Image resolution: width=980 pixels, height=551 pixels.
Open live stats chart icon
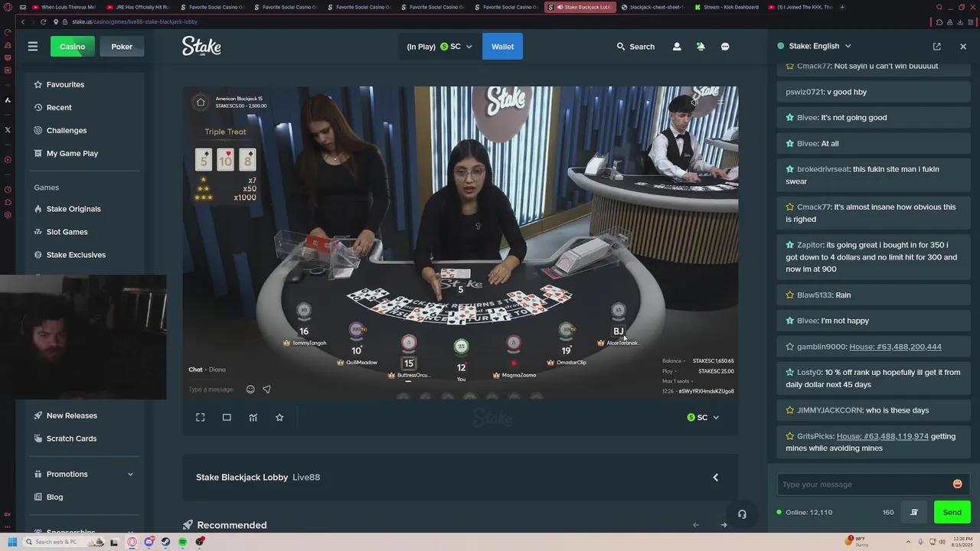[253, 417]
